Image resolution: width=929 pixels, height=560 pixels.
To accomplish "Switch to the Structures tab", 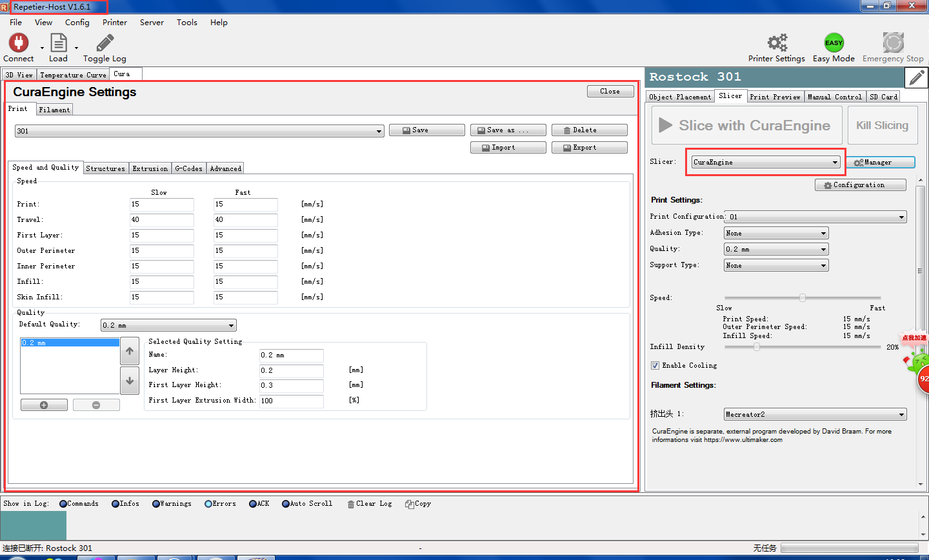I will (x=105, y=168).
